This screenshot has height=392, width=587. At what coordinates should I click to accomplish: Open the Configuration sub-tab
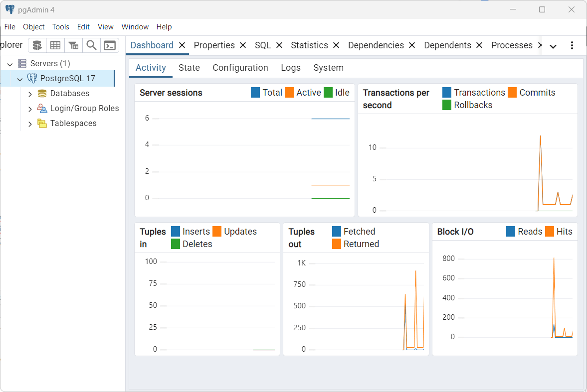click(240, 68)
